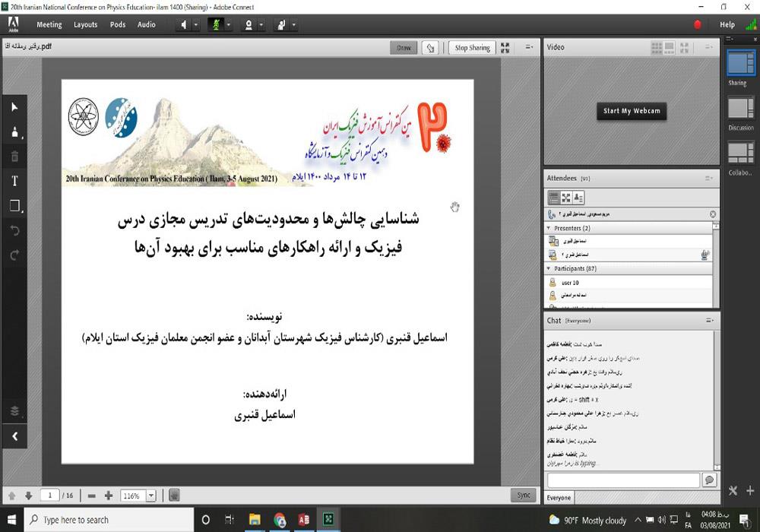The image size is (760, 532).
Task: Select the rectangle shape tool
Action: pos(14,206)
